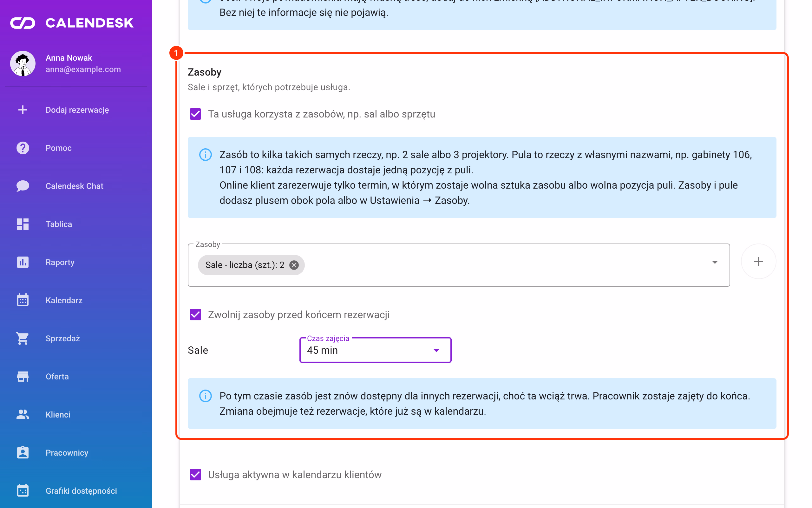Open the Calendesk Chat bubble icon
The height and width of the screenshot is (508, 812).
point(23,186)
